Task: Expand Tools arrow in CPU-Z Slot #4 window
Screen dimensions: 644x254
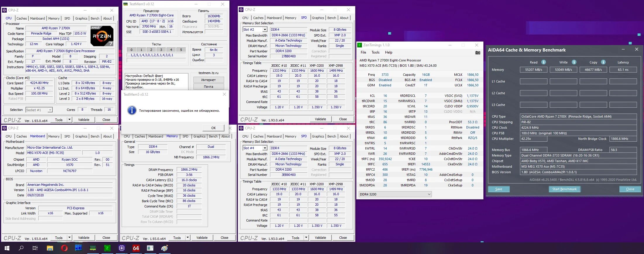Action: (306, 237)
